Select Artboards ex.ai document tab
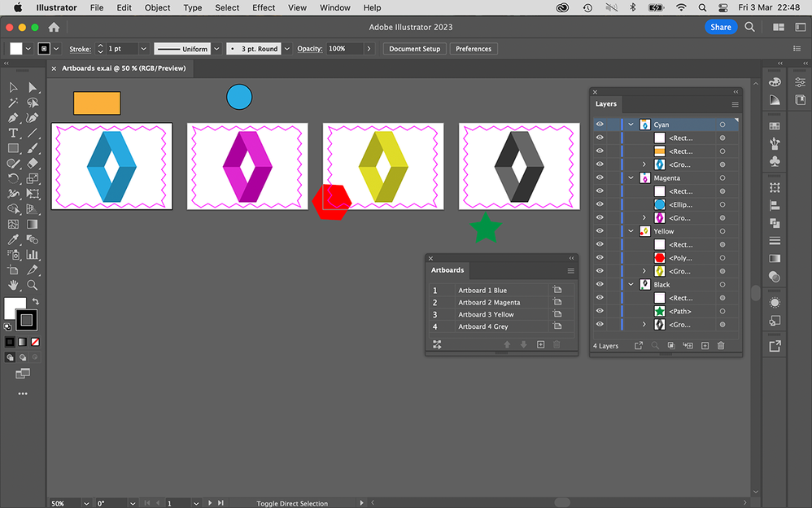Viewport: 812px width, 508px height. click(x=124, y=68)
